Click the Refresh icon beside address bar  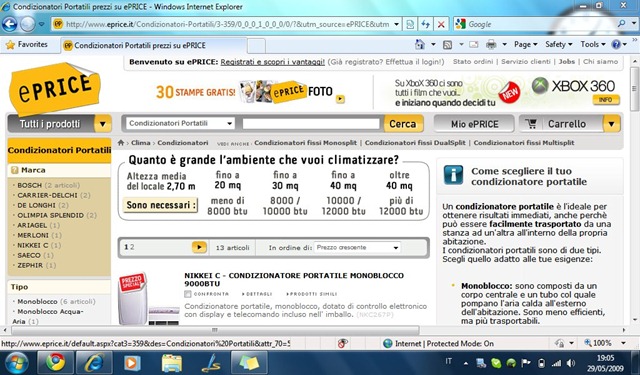pos(425,24)
